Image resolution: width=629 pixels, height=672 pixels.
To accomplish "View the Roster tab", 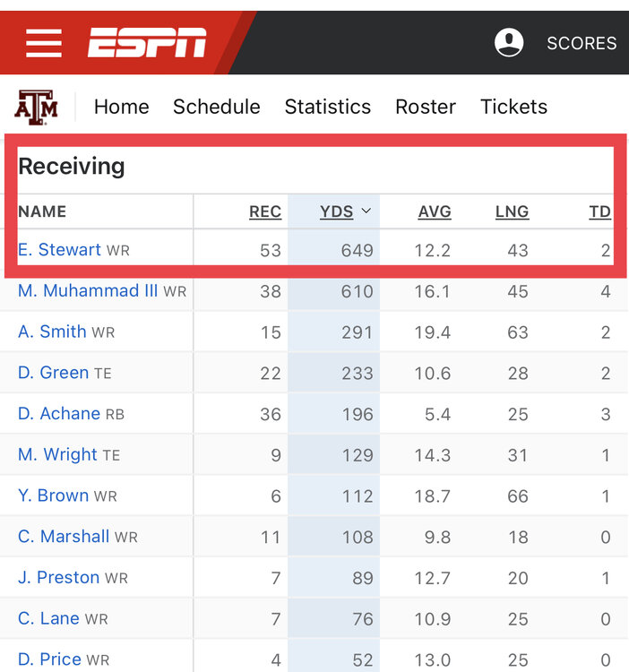I will pyautogui.click(x=426, y=107).
